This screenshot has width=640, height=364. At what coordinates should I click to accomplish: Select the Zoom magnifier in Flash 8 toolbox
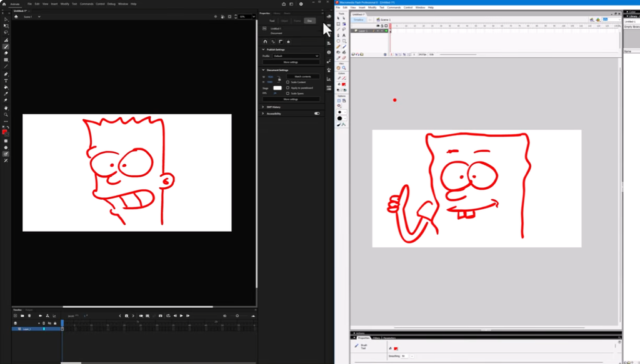tap(344, 67)
